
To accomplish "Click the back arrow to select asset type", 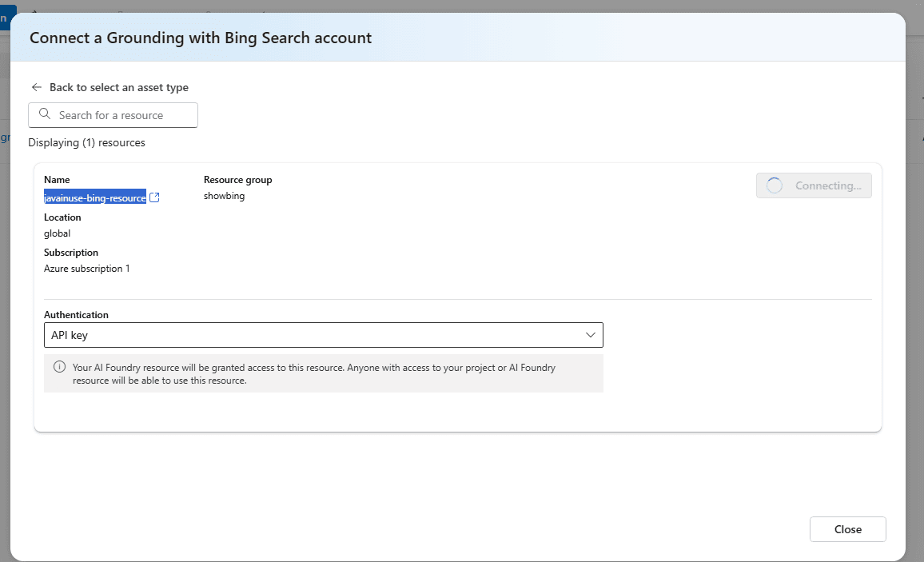I will pyautogui.click(x=37, y=87).
